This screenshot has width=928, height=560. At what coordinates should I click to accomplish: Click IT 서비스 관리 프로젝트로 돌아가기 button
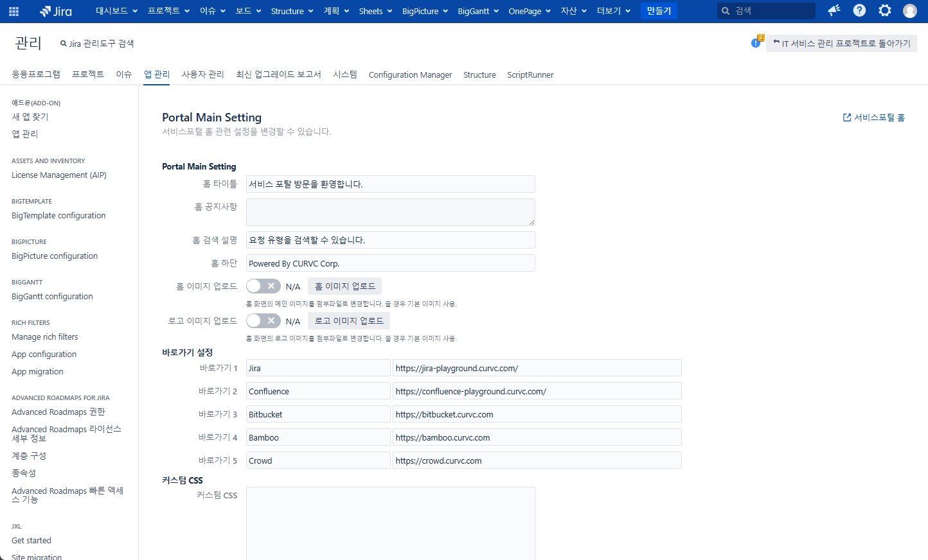point(841,43)
